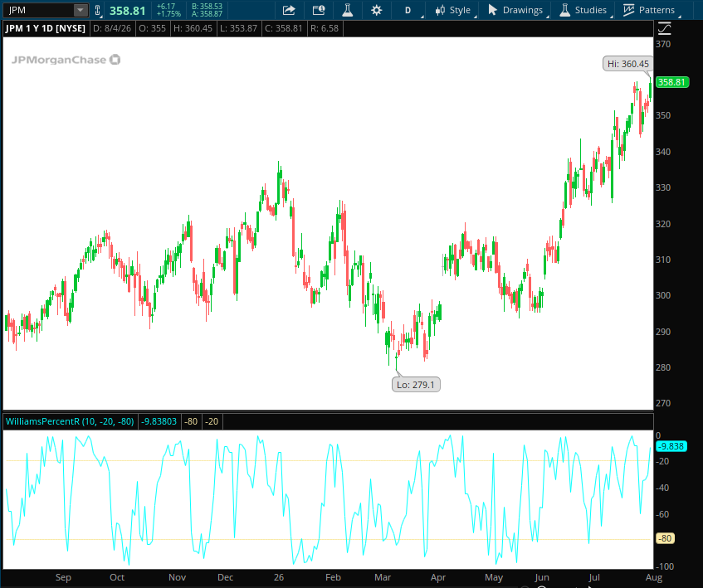Click the -80 level tag on axis

coord(666,538)
